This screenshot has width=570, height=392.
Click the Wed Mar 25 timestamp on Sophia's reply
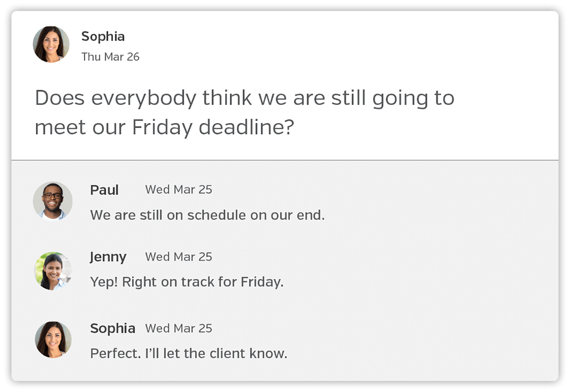pos(179,328)
